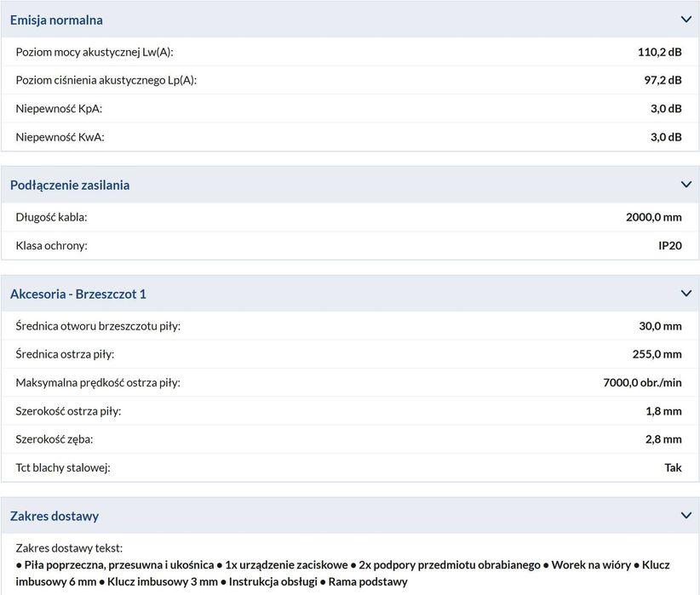
Task: Collapse the Zakres dostawy chevron arrow
Action: (x=686, y=516)
